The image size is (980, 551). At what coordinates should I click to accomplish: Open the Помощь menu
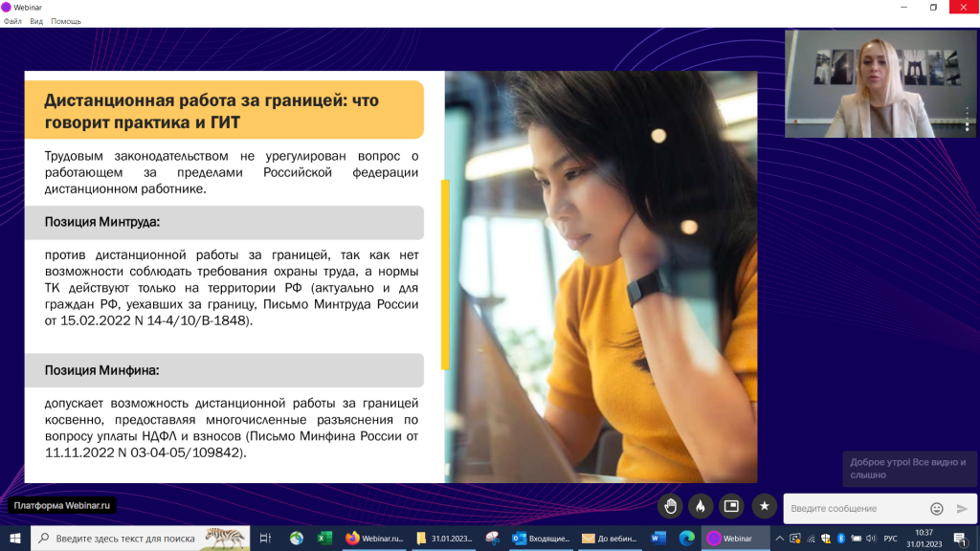pyautogui.click(x=66, y=20)
